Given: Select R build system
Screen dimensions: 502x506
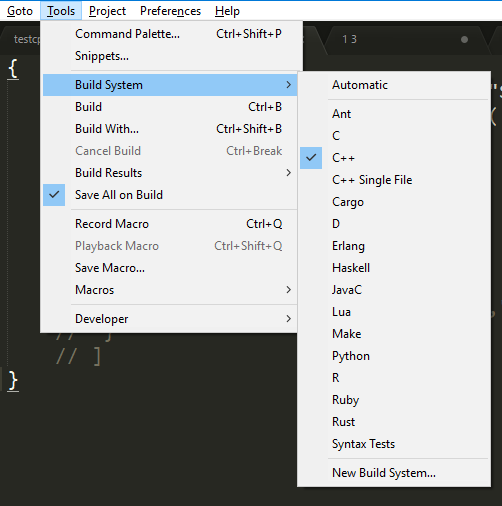Looking at the screenshot, I should pyautogui.click(x=394, y=378).
